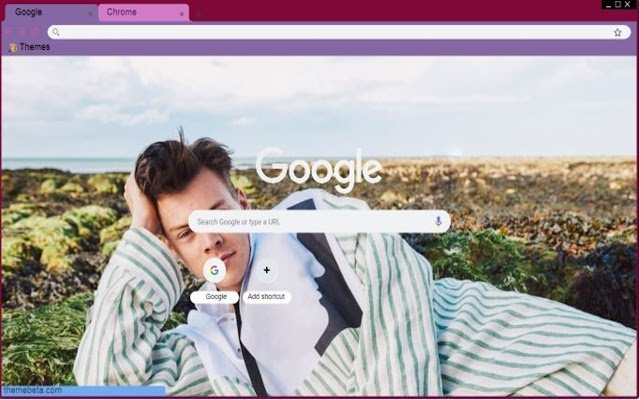Click the 'Google' shortcut label
Viewport: 640px width, 400px height.
tap(216, 297)
